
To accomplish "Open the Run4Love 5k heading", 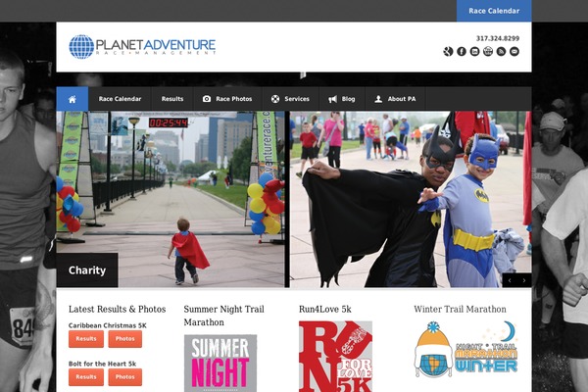I will (x=324, y=310).
